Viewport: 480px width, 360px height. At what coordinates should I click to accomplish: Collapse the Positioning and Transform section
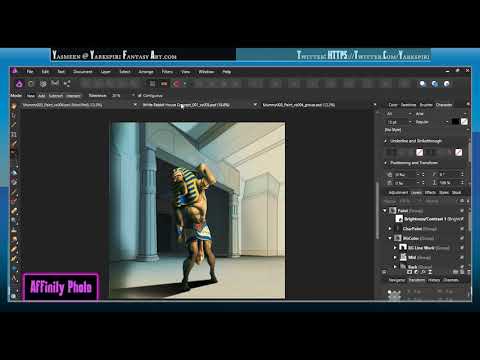coord(386,163)
